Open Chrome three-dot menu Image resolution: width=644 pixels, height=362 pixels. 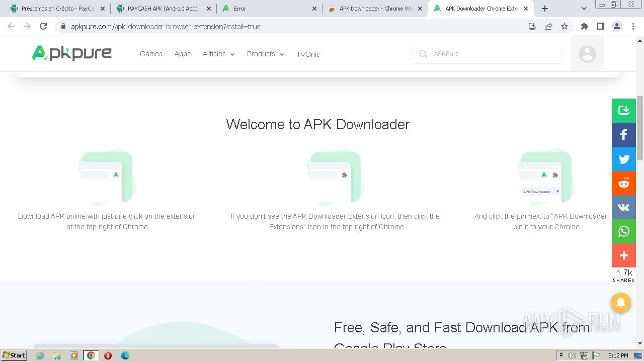(x=633, y=26)
